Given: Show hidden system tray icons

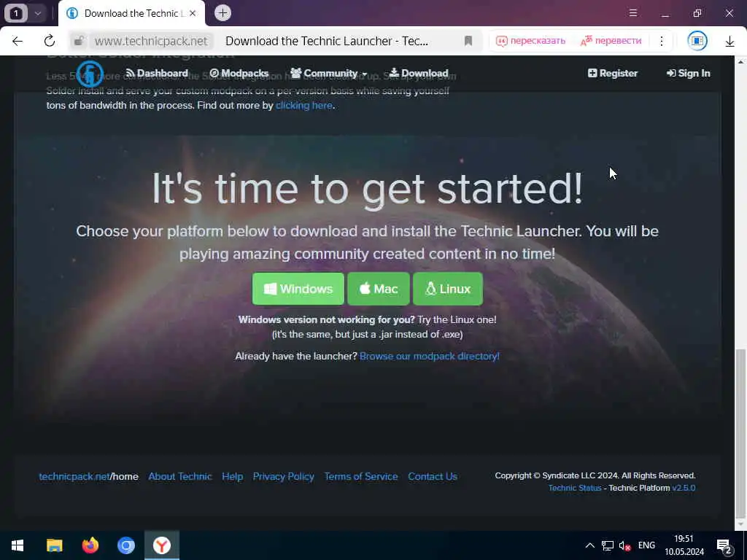Looking at the screenshot, I should pyautogui.click(x=589, y=545).
